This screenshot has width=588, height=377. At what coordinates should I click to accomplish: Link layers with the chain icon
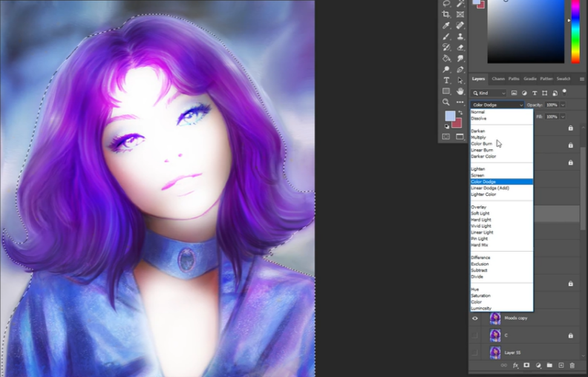pos(503,365)
